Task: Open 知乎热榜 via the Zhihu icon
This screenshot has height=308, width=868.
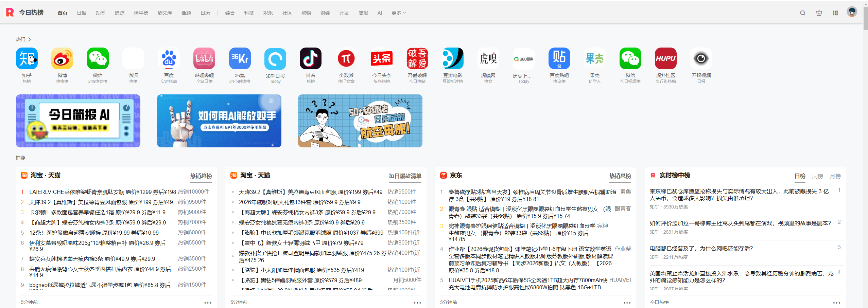Action: coord(27,58)
